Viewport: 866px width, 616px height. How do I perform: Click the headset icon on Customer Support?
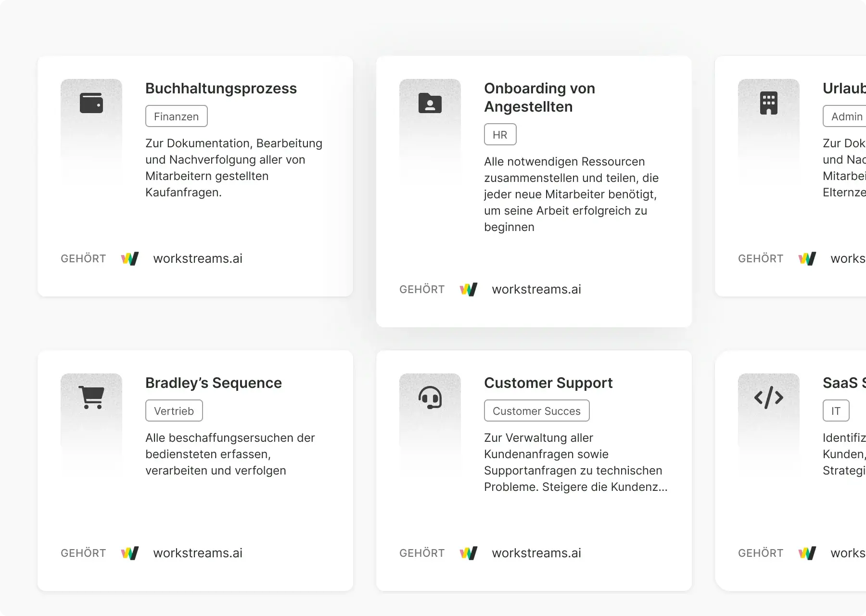click(430, 398)
